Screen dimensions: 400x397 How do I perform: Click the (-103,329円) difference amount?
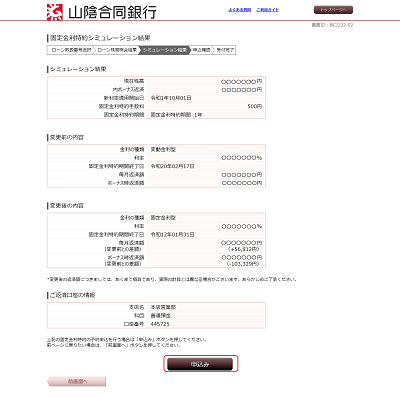coord(243,264)
